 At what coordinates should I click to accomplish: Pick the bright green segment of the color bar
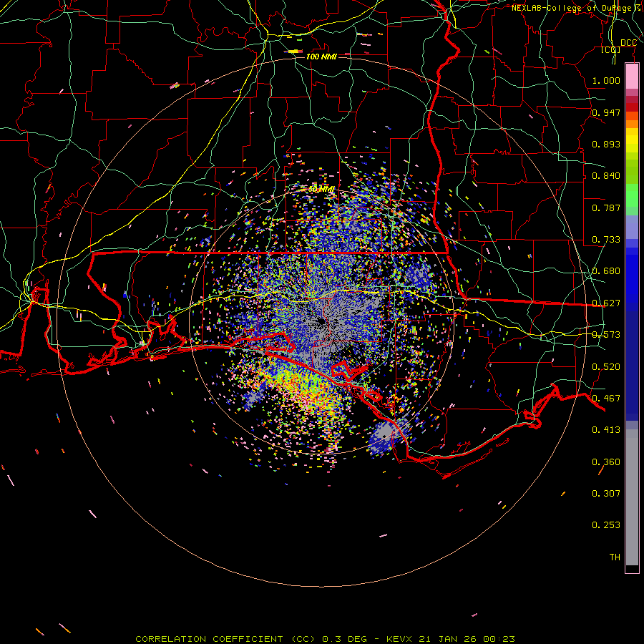point(632,195)
